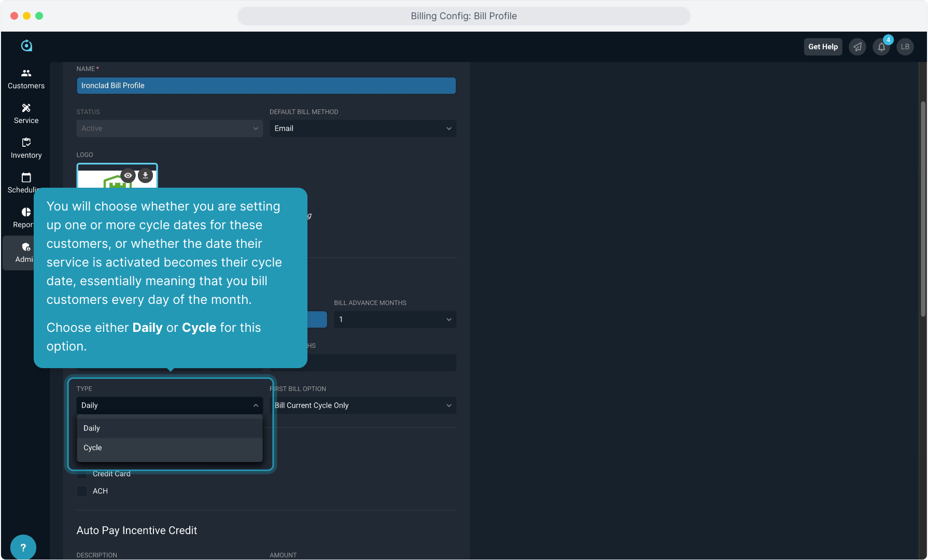
Task: Open the First Bill Option dropdown
Action: coord(362,405)
